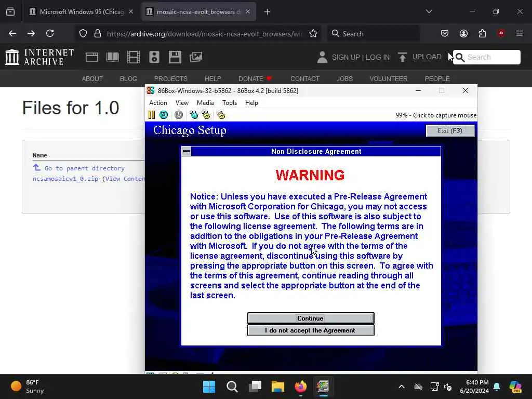The height and width of the screenshot is (399, 532).
Task: Open Windows taskbar Search
Action: [232, 387]
